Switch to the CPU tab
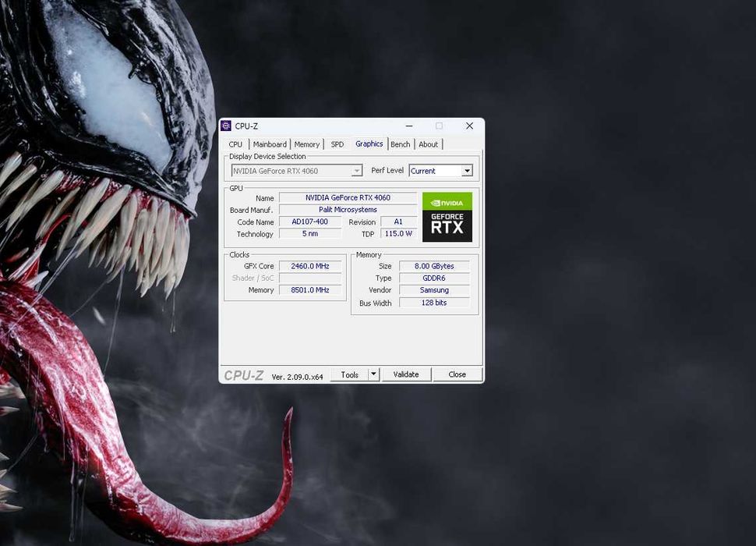 pos(235,144)
